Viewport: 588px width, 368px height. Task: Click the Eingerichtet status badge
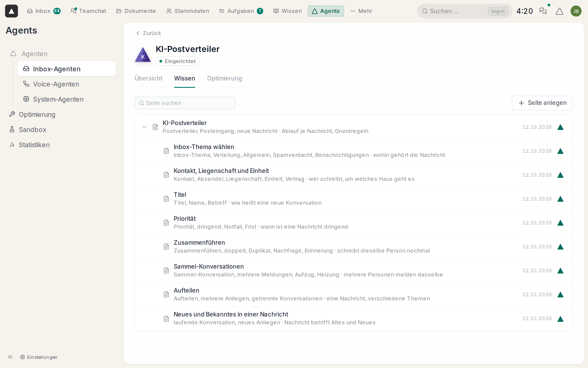point(177,61)
